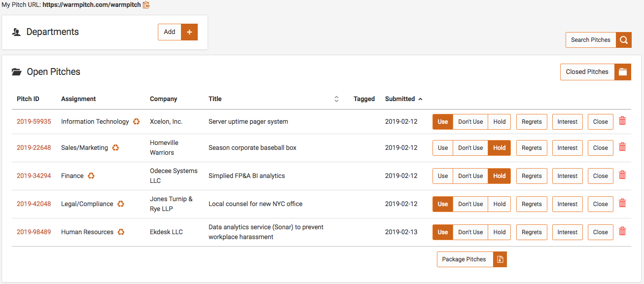Send Regrets for Ekdesk LLC pitch

coord(532,232)
